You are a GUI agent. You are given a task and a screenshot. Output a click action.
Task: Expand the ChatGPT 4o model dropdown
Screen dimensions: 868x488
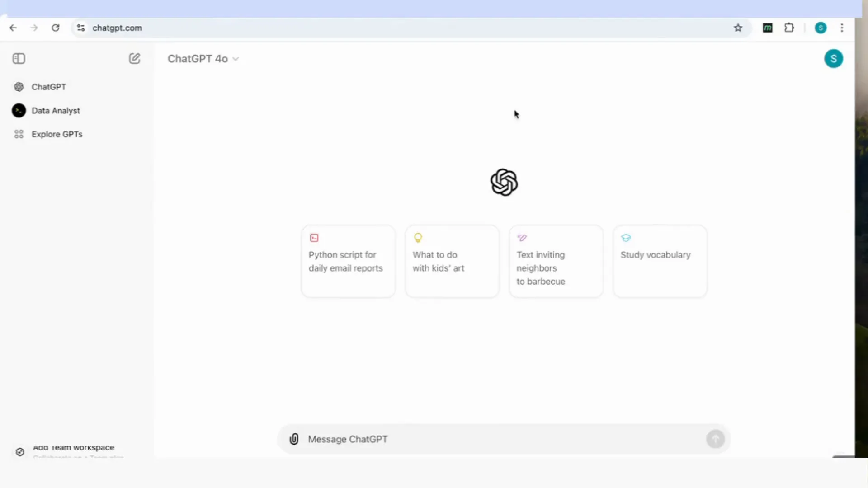pyautogui.click(x=203, y=58)
